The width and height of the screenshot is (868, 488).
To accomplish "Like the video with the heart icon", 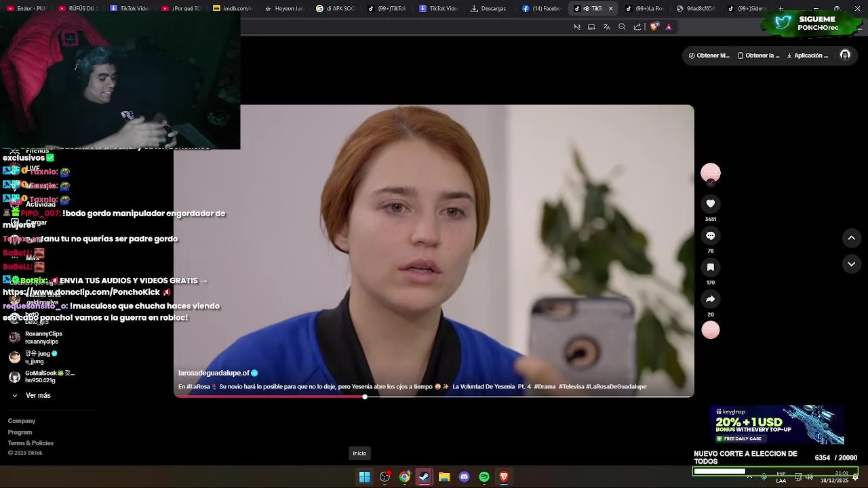I will (x=710, y=203).
